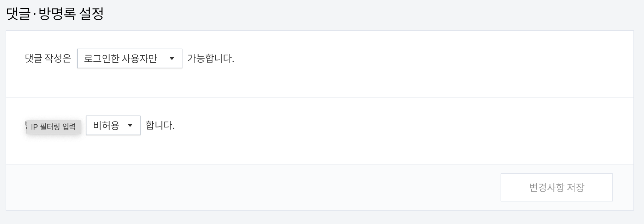Click the 댓글 작성은 label
The width and height of the screenshot is (644, 224).
(49, 59)
